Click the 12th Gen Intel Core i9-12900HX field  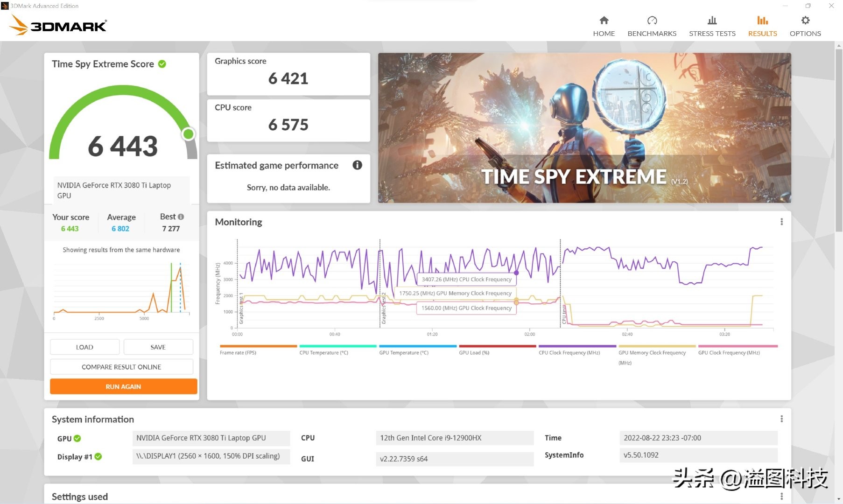455,438
